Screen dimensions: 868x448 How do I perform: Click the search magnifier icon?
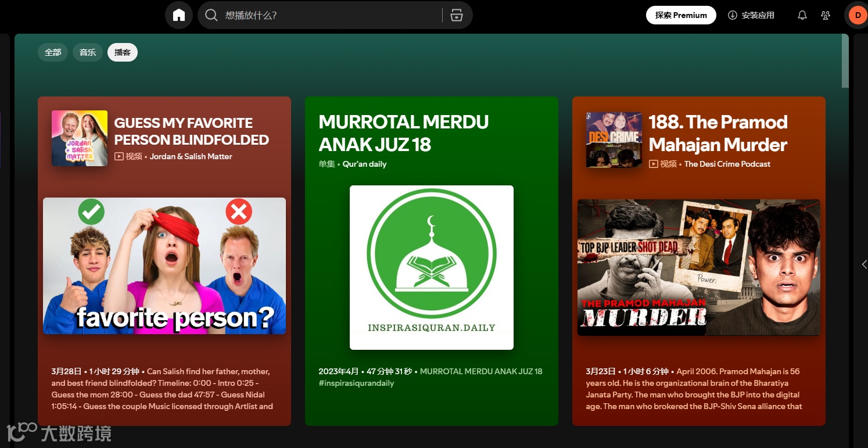tap(211, 15)
